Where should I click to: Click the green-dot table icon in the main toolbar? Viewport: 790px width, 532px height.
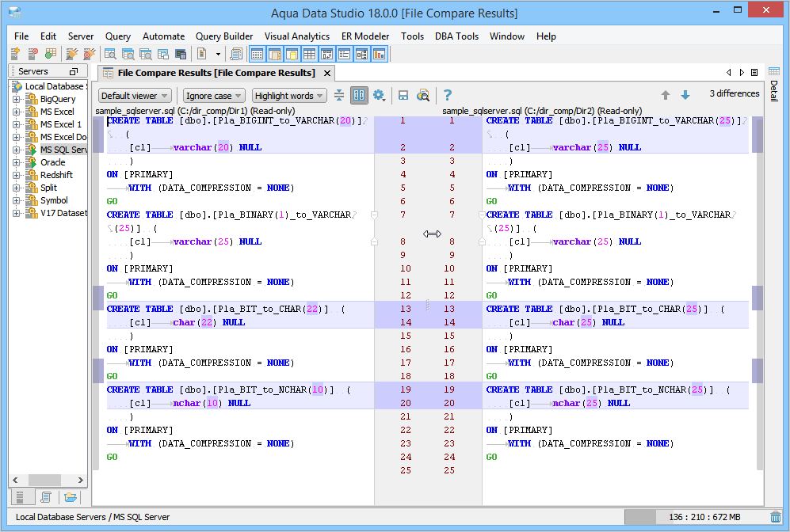click(x=51, y=54)
